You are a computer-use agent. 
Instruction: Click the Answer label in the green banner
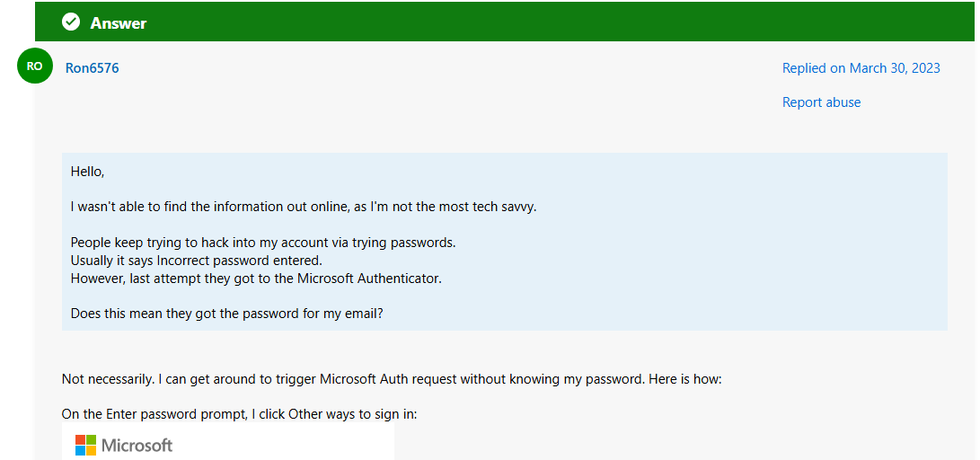(119, 23)
